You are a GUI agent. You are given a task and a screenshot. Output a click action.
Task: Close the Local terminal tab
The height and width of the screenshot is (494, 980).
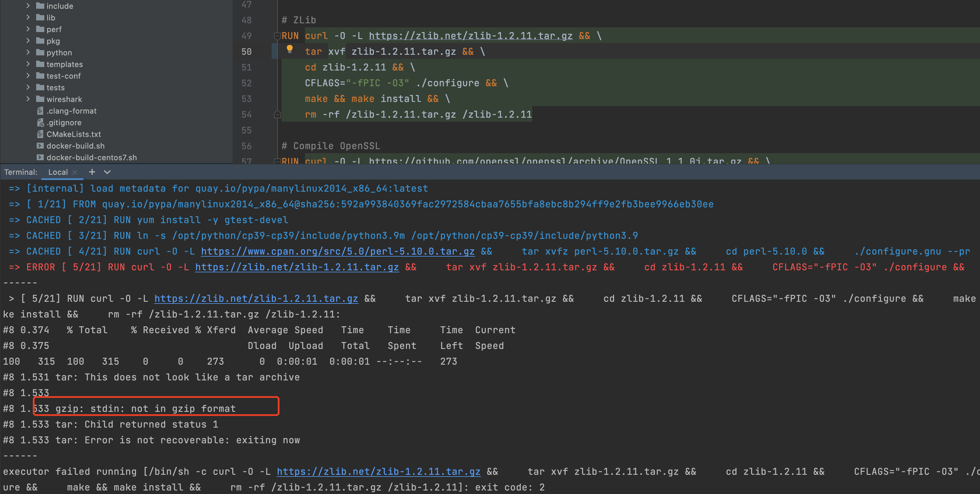(75, 172)
